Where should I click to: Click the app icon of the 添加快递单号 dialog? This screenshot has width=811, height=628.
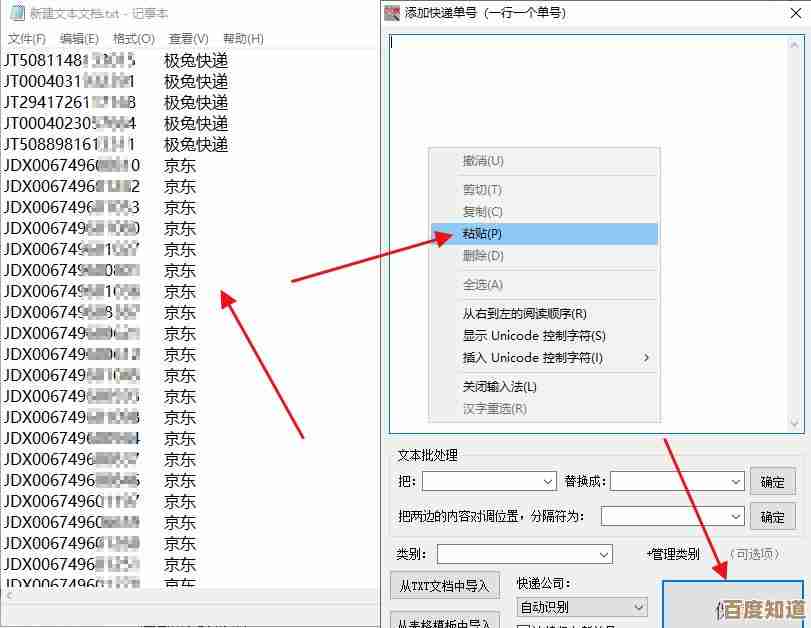click(393, 13)
